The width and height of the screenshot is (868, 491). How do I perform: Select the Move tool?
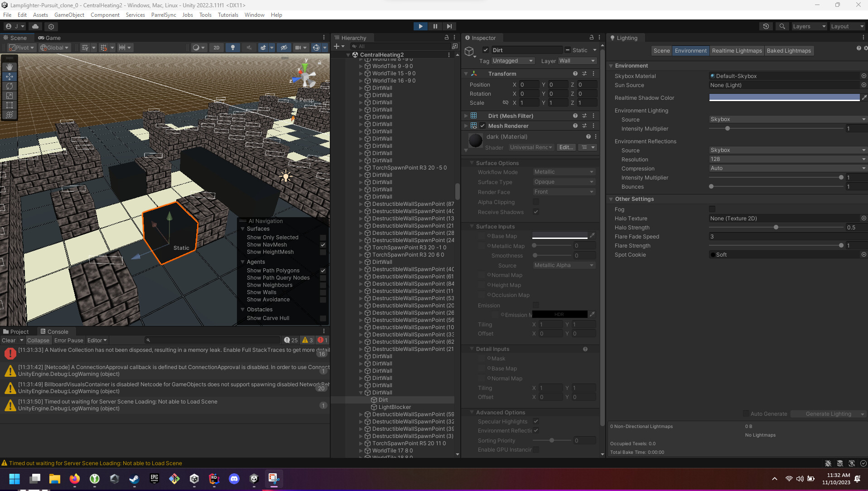tap(9, 77)
